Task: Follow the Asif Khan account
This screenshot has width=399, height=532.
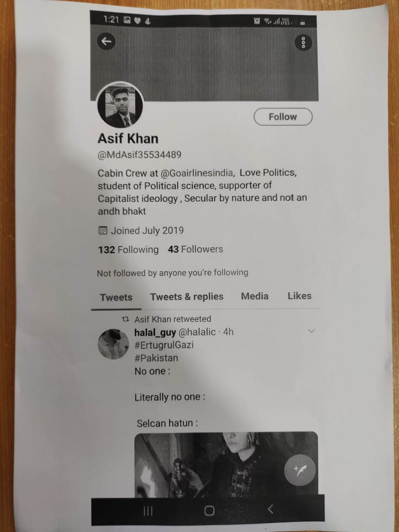Action: tap(283, 117)
